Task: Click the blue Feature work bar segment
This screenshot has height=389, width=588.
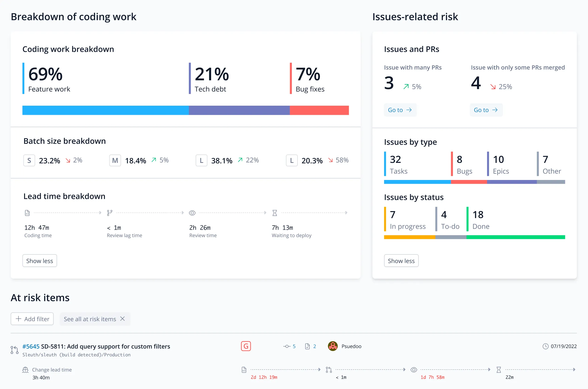Action: point(105,110)
